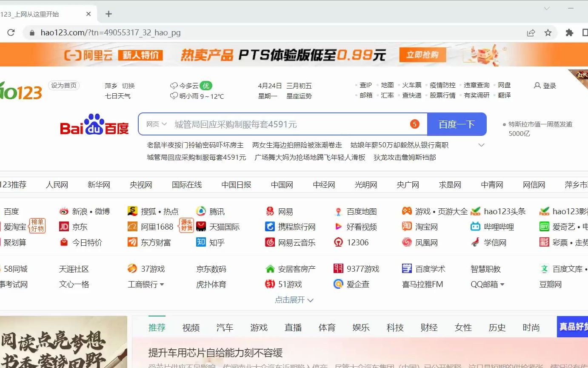588x368 pixels.
Task: Switch city with 切换 link
Action: point(128,86)
